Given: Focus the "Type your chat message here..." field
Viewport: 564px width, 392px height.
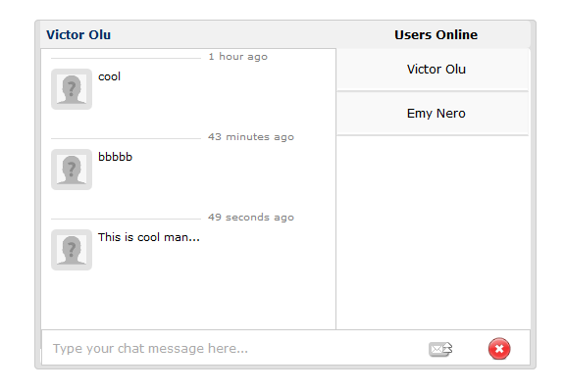Looking at the screenshot, I should [233, 349].
